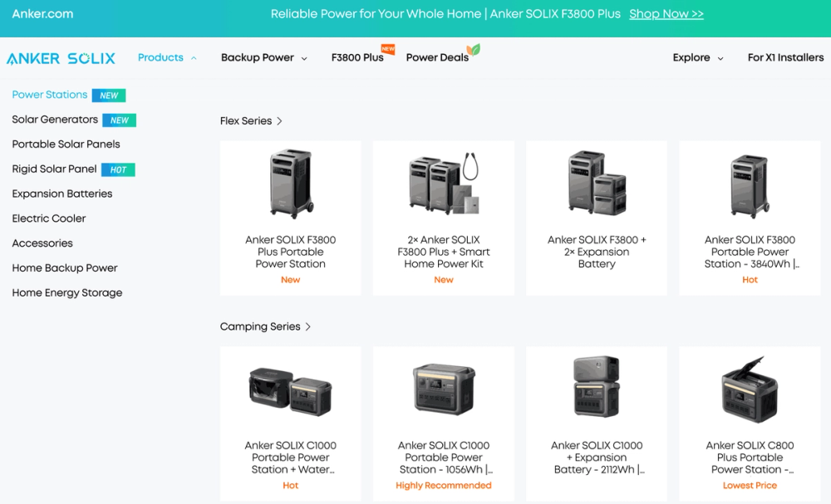The width and height of the screenshot is (831, 504).
Task: Collapse the Products dropdown menu
Action: [x=167, y=57]
